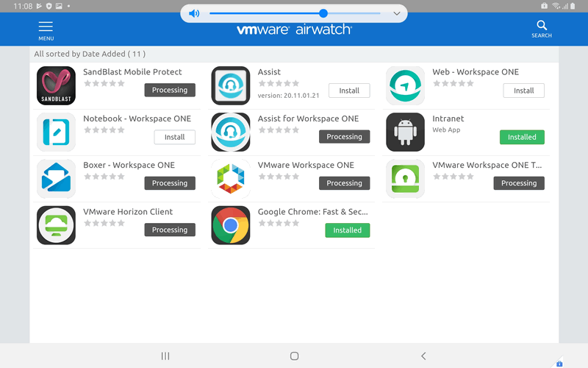
Task: Select Web - Workspace ONE title
Action: (476, 71)
